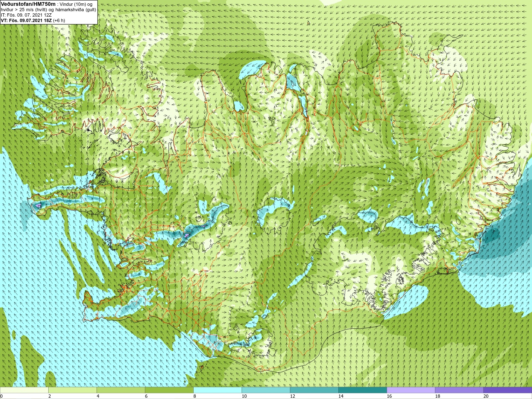The image size is (532, 399).
Task: Click the legend scale value '10'
Action: (x=244, y=396)
